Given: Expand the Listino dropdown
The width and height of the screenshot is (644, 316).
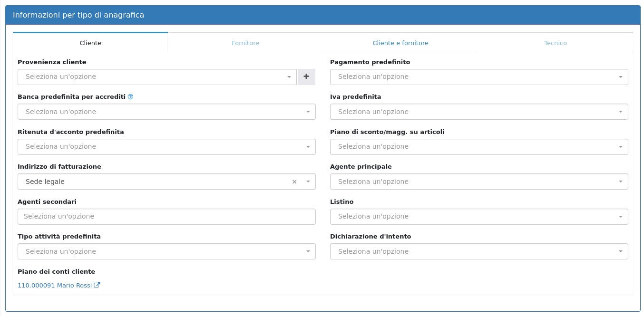Looking at the screenshot, I should 478,217.
